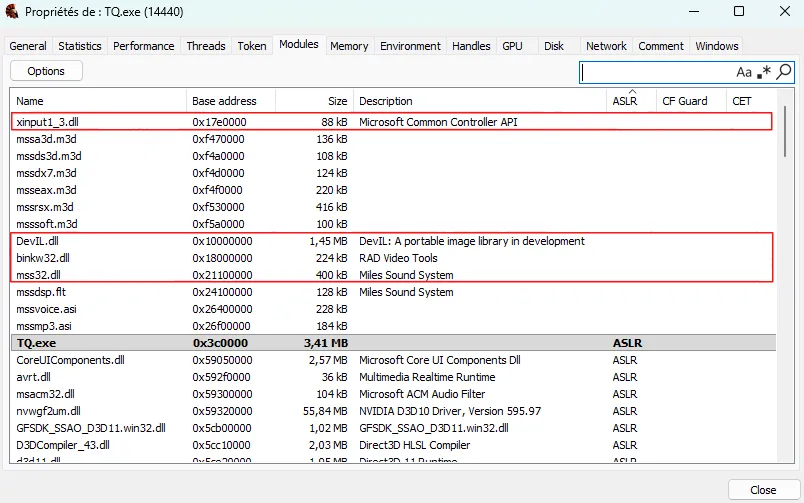The height and width of the screenshot is (503, 804).
Task: Open the Threads tab
Action: pyautogui.click(x=206, y=46)
